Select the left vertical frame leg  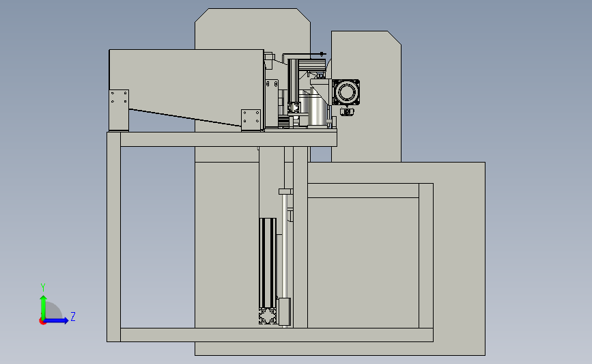click(x=113, y=237)
